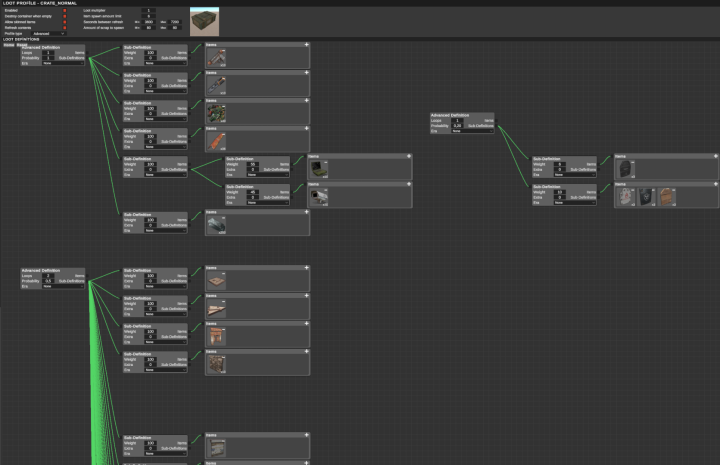Viewport: 720px width, 465px height.
Task: Add item to the CCTV camera Items panel
Action: pos(409,184)
